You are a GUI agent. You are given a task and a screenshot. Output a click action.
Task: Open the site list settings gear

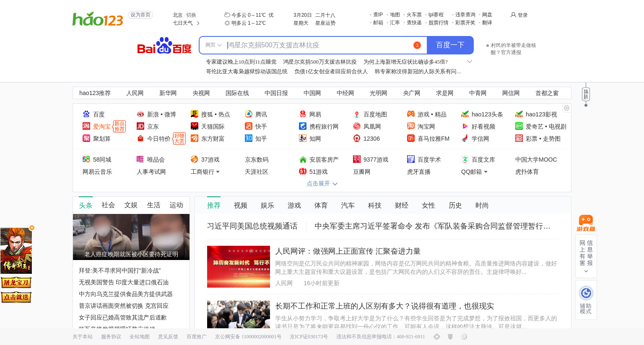pyautogui.click(x=566, y=108)
